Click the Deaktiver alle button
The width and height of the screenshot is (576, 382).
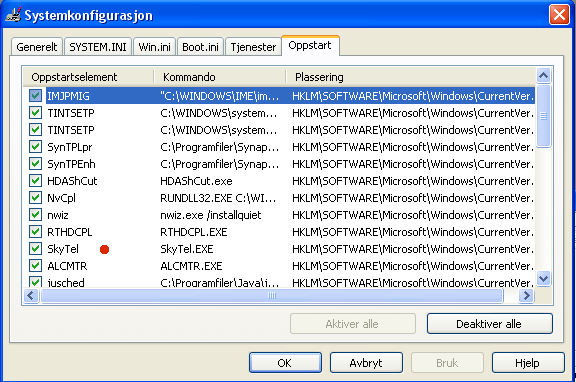(490, 324)
